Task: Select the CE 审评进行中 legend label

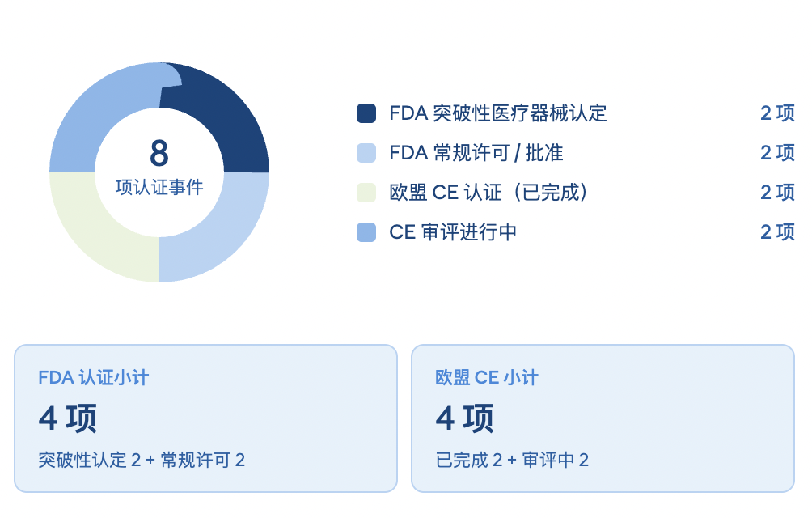Action: 453,232
